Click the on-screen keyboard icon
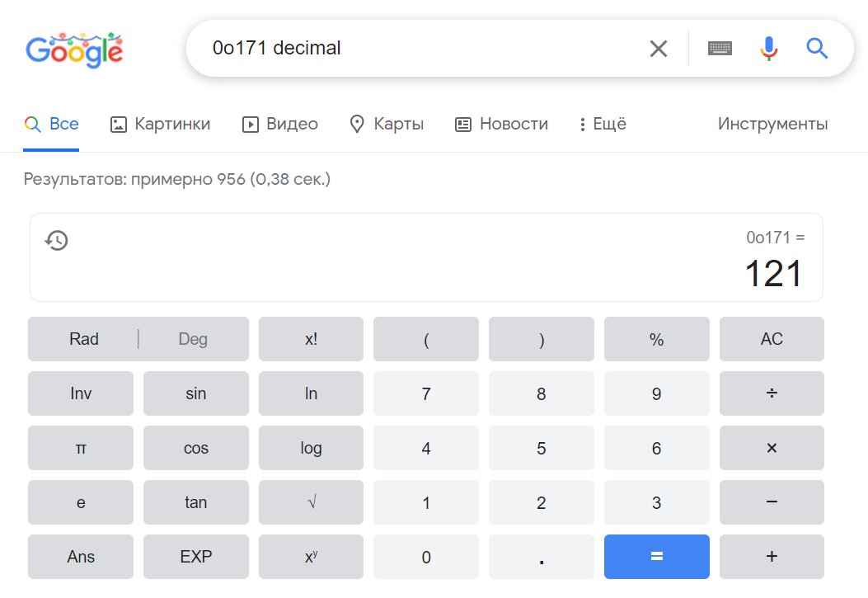This screenshot has width=868, height=598. pos(719,48)
